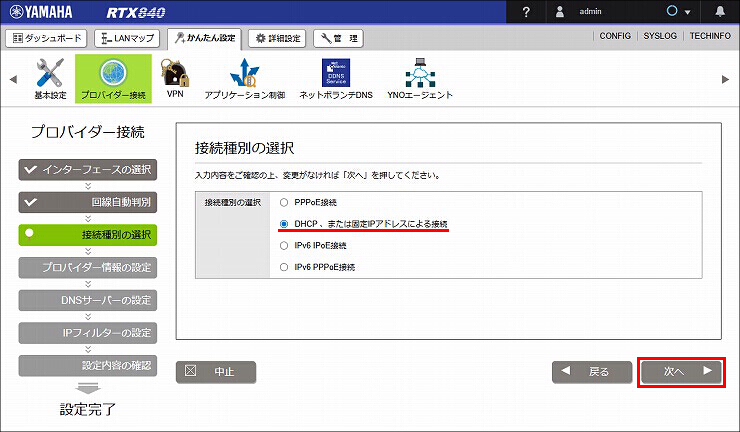Open the 基本設定 wrench icon
The image size is (740, 432).
pos(50,78)
